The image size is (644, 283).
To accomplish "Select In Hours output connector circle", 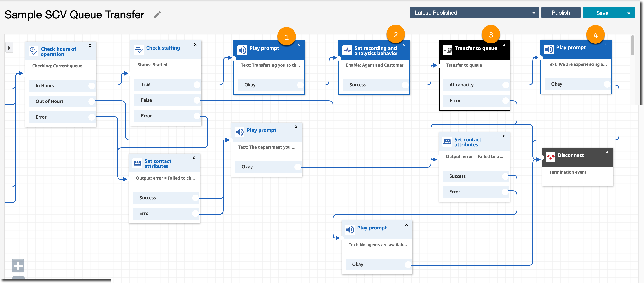I will pyautogui.click(x=92, y=86).
